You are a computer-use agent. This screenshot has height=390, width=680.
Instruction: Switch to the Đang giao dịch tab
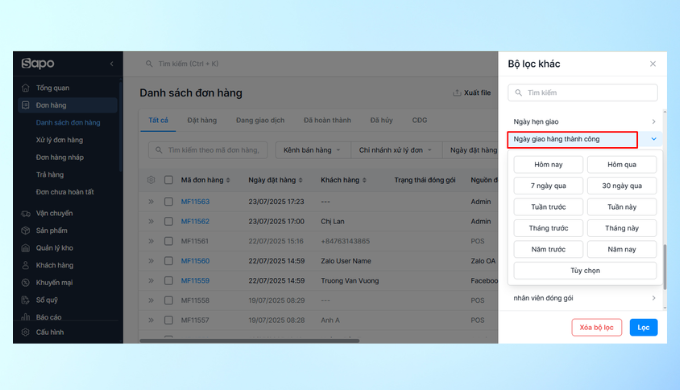click(260, 120)
